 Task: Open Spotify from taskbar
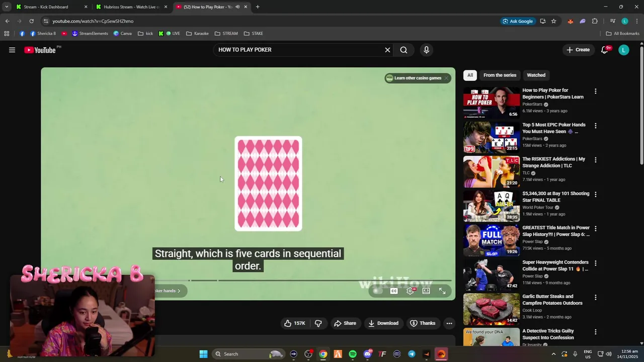pos(353,354)
